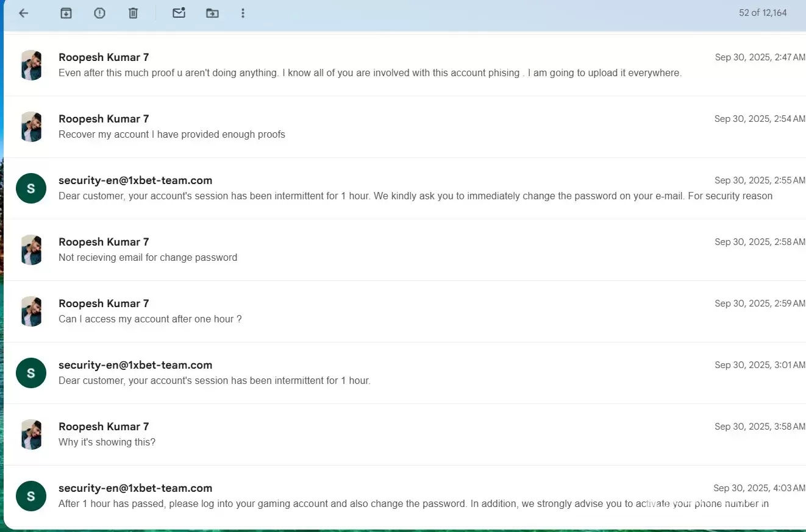Open message 'After 1 hour has passed'
Screen dimensions: 806x532
click(x=413, y=503)
